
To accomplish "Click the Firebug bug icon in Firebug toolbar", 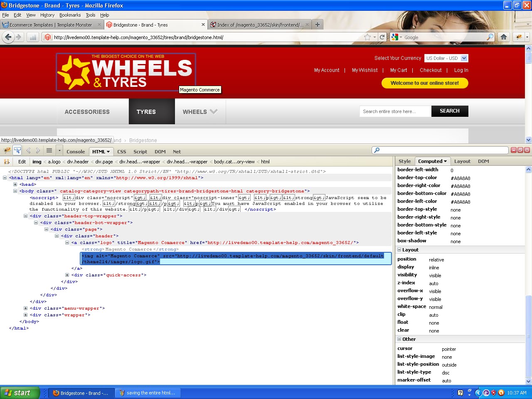I will pyautogui.click(x=7, y=150).
